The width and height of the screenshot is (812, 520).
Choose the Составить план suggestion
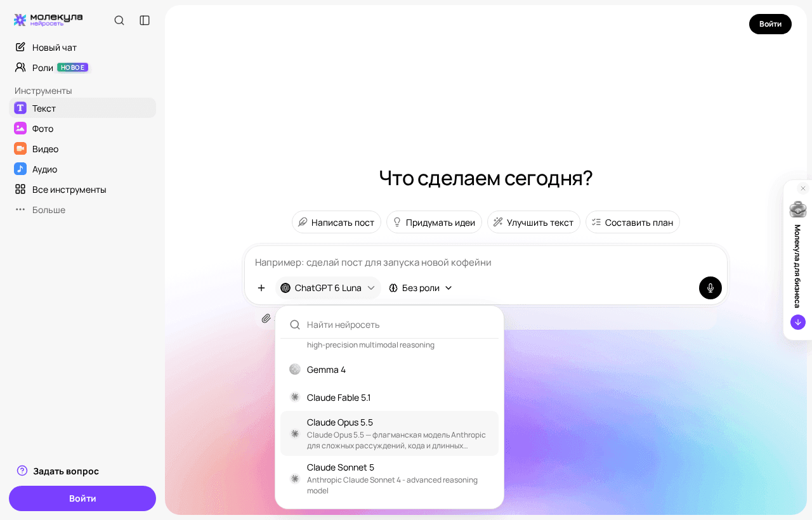(x=632, y=222)
